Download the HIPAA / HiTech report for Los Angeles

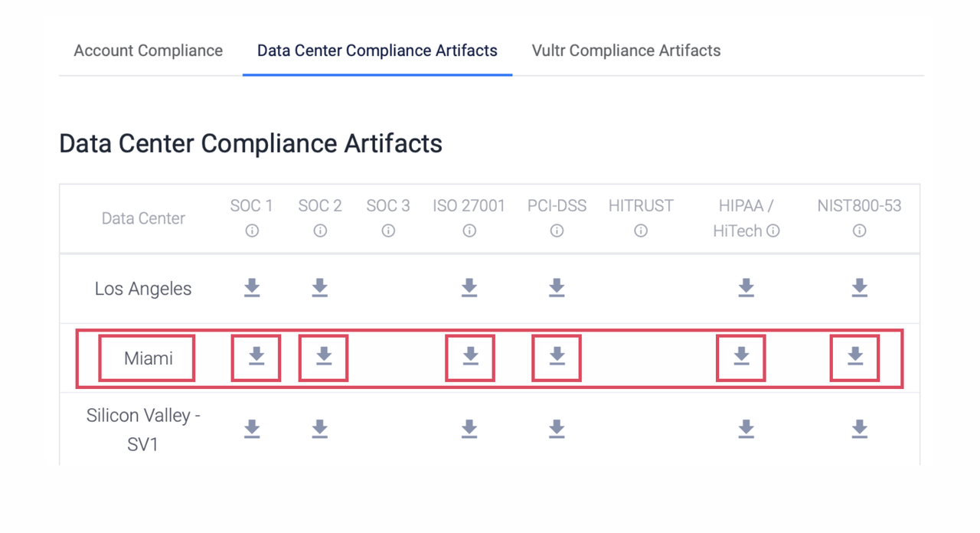tap(746, 288)
